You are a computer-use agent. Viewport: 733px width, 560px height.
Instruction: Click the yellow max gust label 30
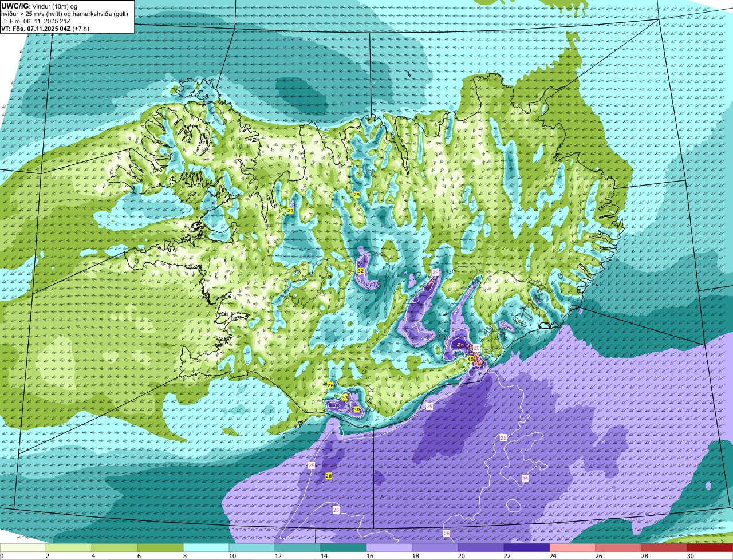point(357,409)
